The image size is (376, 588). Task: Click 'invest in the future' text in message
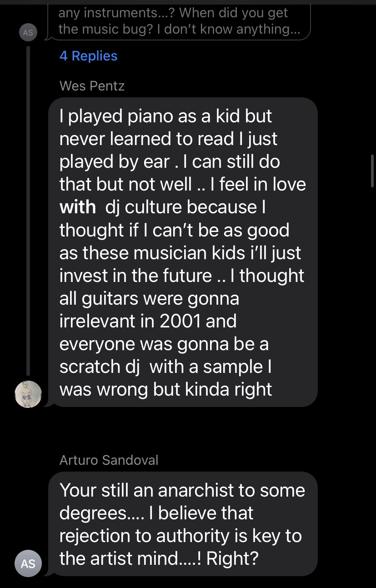click(135, 276)
